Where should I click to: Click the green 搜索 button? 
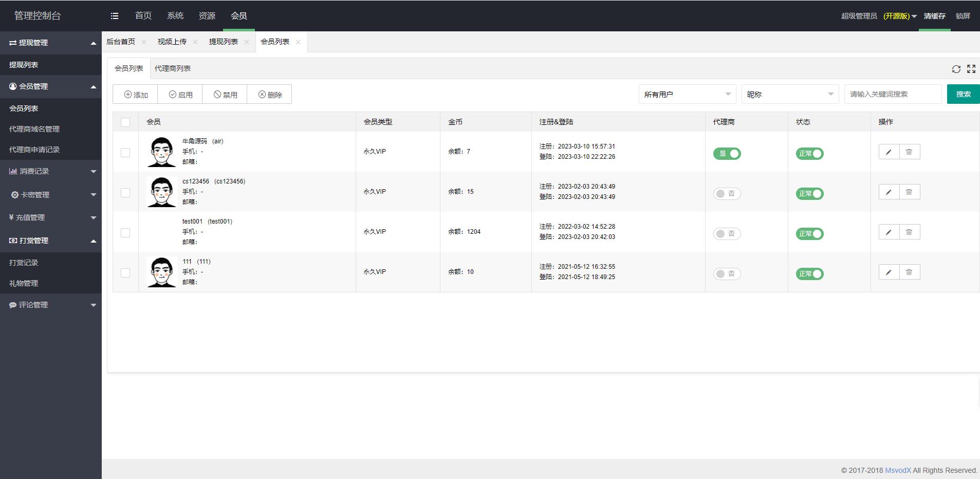tap(964, 94)
